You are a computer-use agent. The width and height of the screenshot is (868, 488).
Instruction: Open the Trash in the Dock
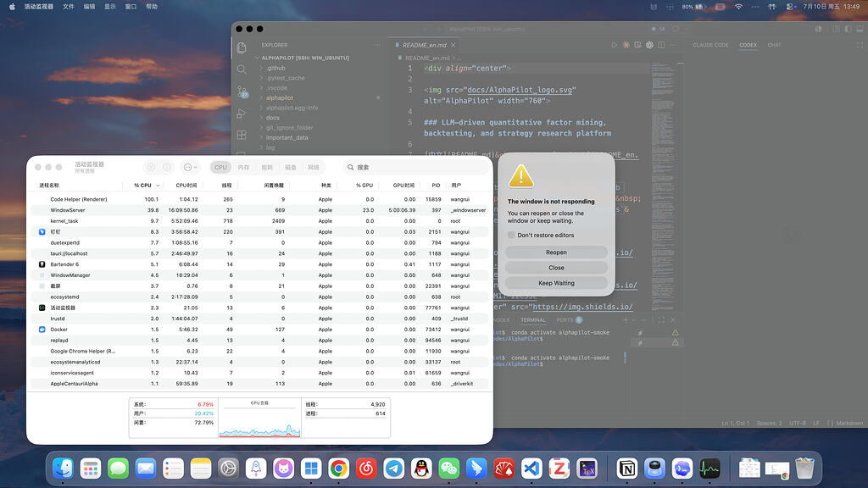pyautogui.click(x=805, y=469)
